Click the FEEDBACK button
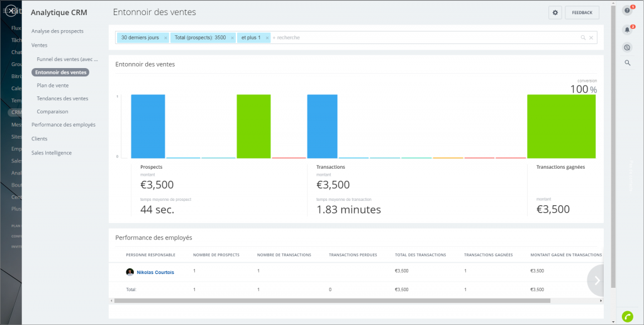Image resolution: width=644 pixels, height=325 pixels. [x=582, y=13]
